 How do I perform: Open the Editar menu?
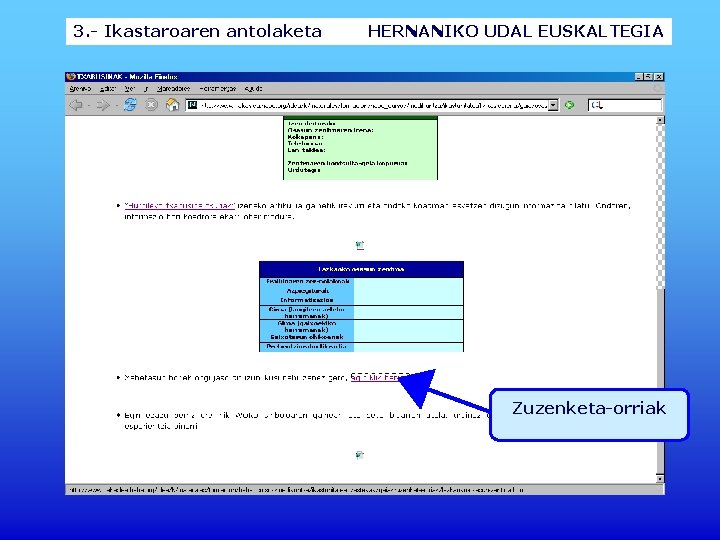pyautogui.click(x=107, y=89)
